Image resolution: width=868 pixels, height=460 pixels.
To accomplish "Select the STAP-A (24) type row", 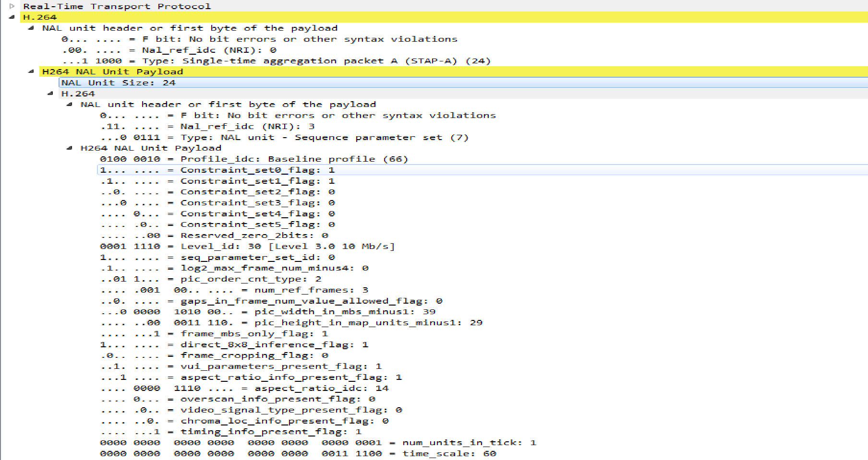I will [x=277, y=61].
